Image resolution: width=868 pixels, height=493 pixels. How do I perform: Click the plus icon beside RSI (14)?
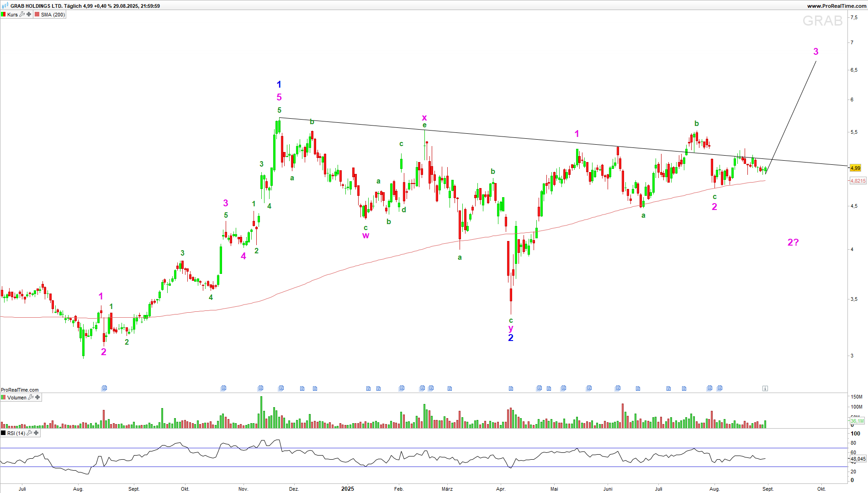(x=36, y=433)
